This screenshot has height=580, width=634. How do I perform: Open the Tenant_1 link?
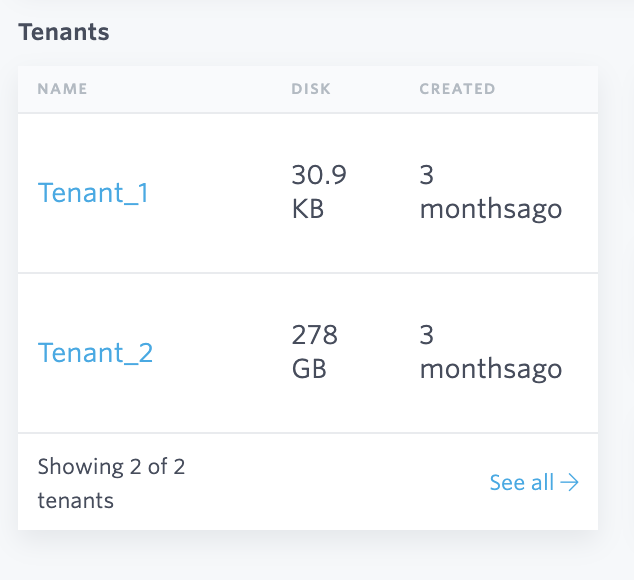tap(93, 192)
